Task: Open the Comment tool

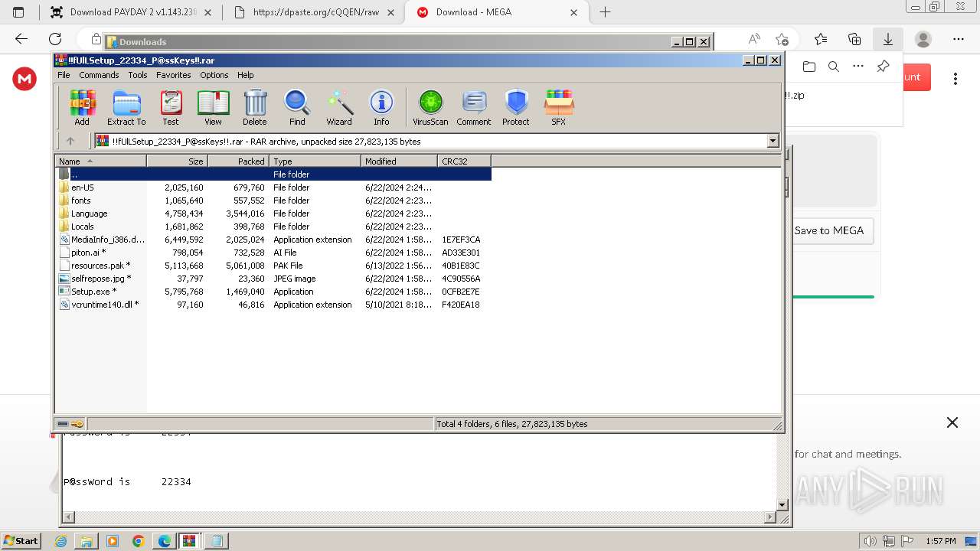Action: pos(474,107)
